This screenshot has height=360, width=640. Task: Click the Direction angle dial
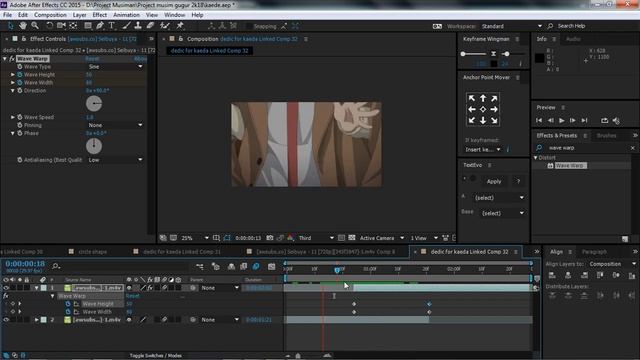94,104
